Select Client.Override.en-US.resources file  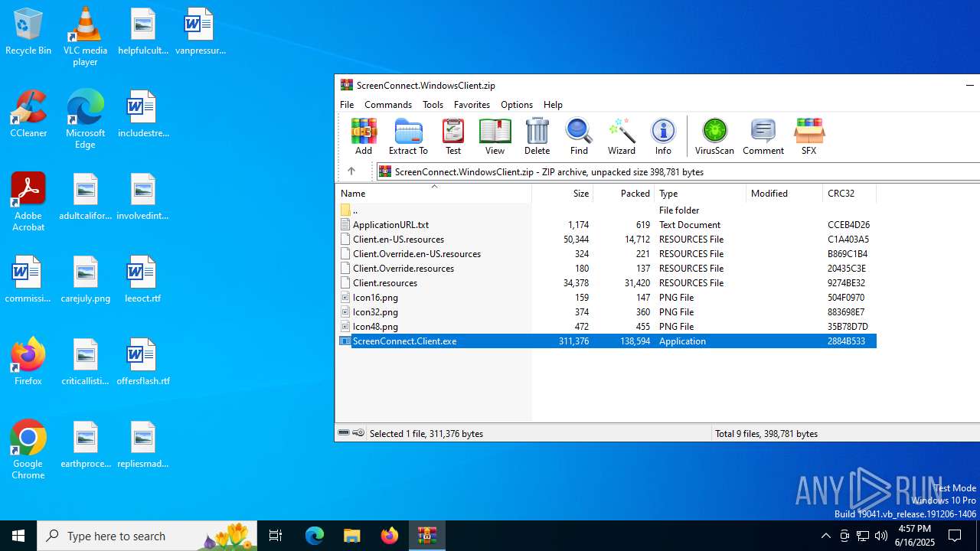coord(607,253)
